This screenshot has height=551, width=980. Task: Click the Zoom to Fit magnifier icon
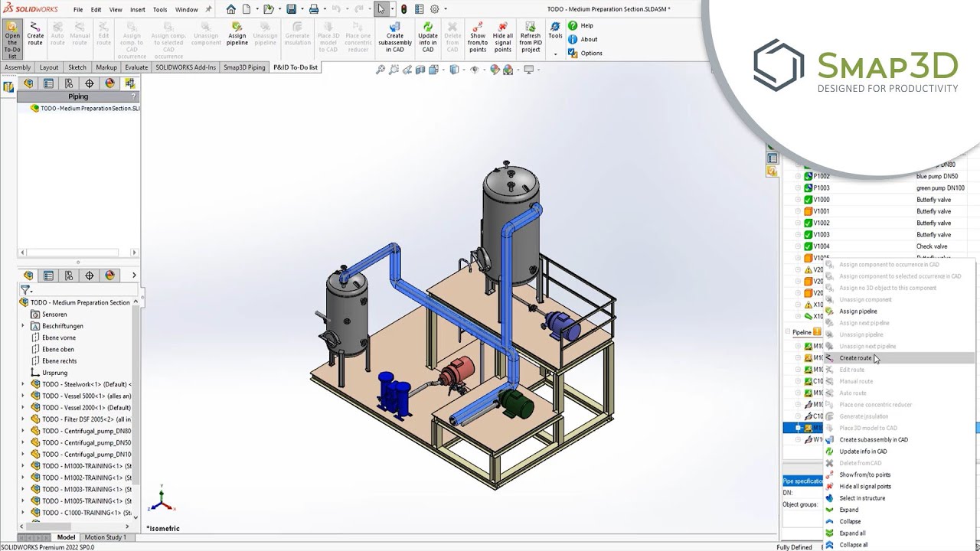click(x=381, y=70)
